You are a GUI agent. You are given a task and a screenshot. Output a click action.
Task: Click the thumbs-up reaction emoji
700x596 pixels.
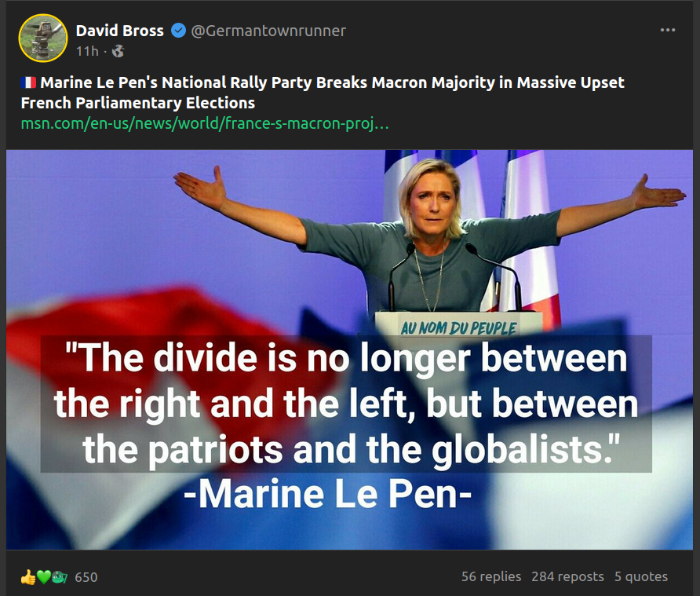tap(27, 577)
